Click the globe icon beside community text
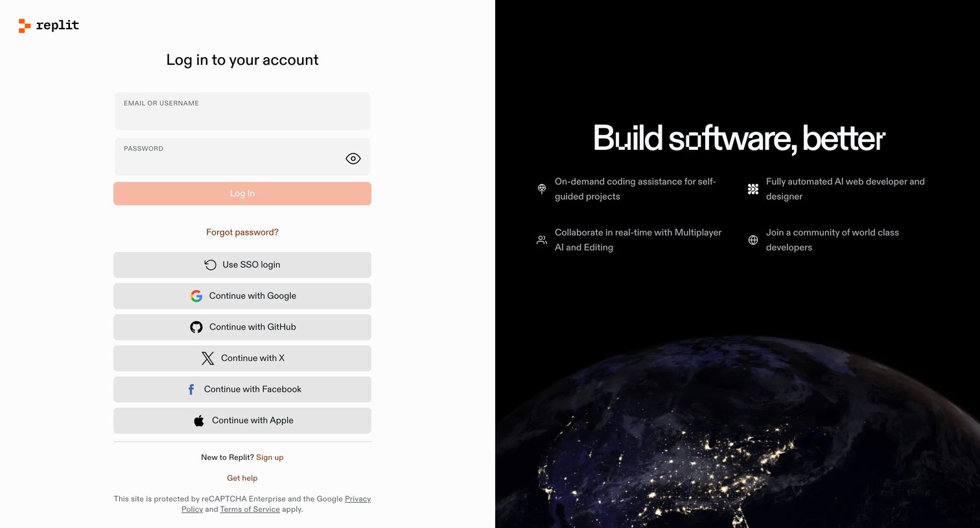980x528 pixels. pos(753,240)
